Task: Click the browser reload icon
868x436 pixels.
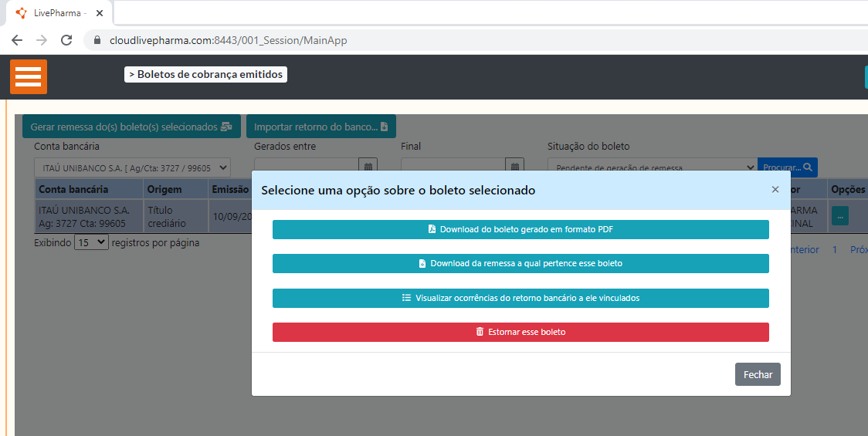Action: (x=66, y=40)
